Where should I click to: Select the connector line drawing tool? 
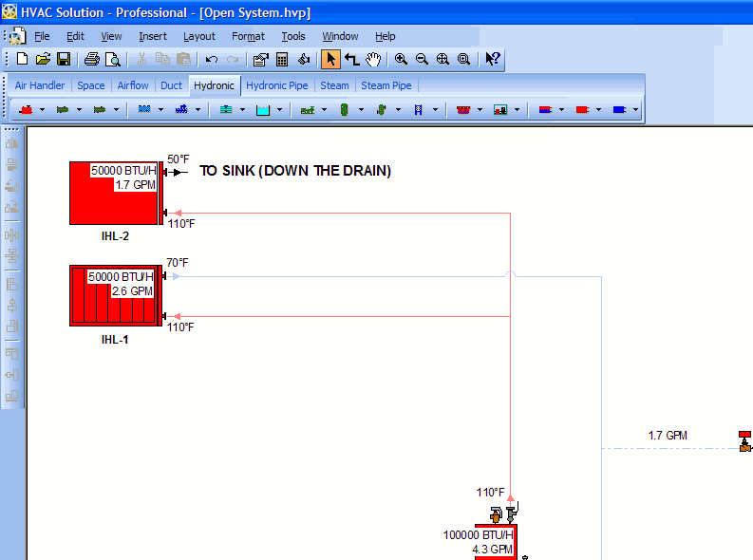(x=351, y=59)
